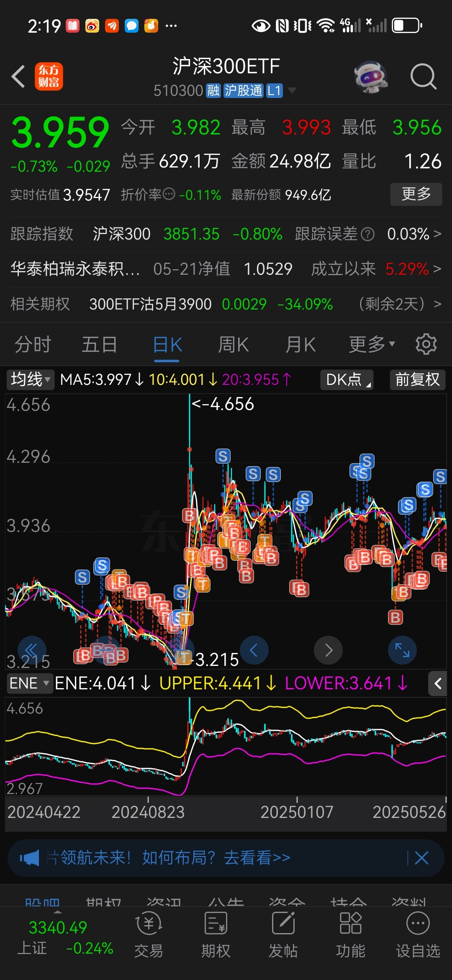Open the 折价率 info icon

tap(169, 194)
